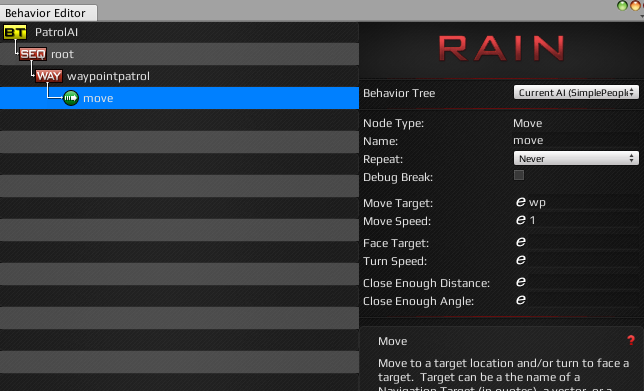Screen dimensions: 644x391
Task: Click the expression icon beside Turn Speed
Action: (521, 260)
